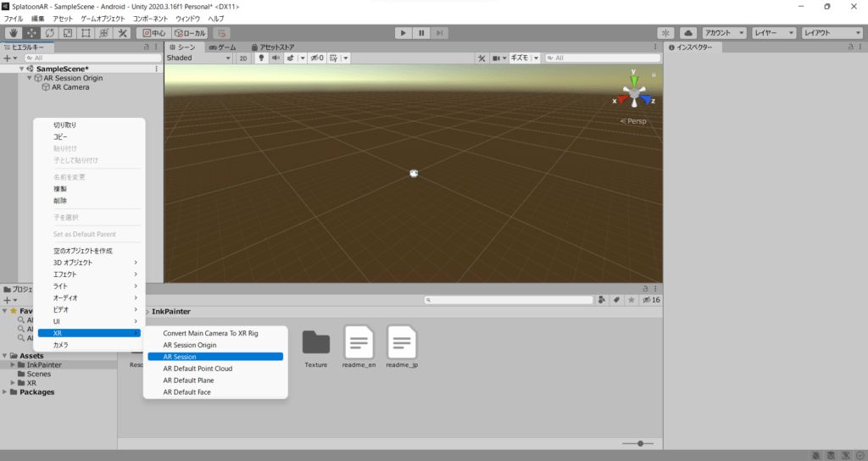Toggle scene grid visibility icon
This screenshot has width=868, height=461.
pyautogui.click(x=334, y=58)
